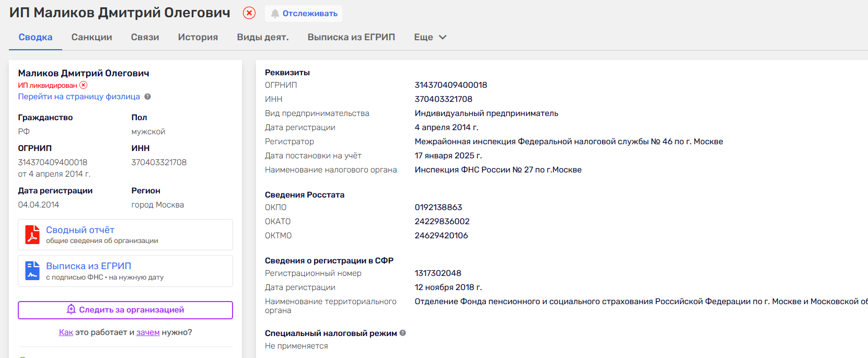This screenshot has width=868, height=358.
Task: Click OGRNIP value 314370409400018 in Реквизиты
Action: (x=451, y=85)
